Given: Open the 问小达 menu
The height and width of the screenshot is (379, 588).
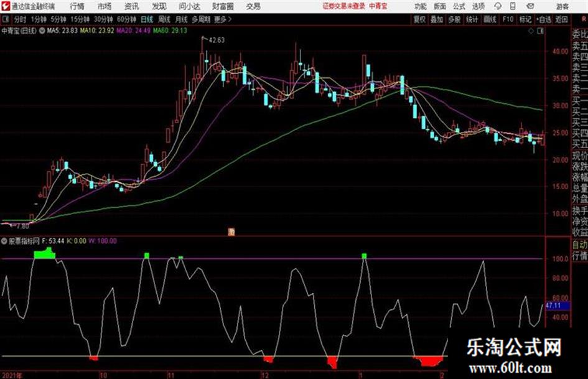Looking at the screenshot, I should (x=189, y=6).
